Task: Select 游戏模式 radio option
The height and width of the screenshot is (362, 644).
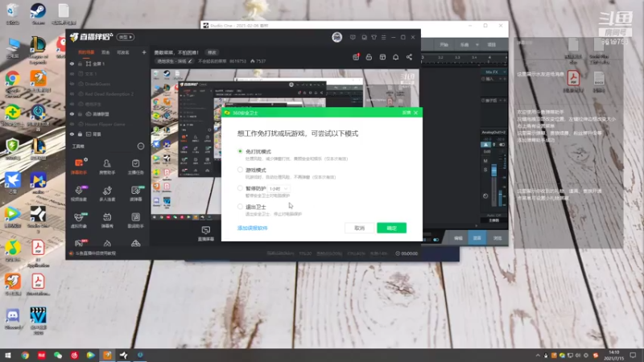Action: click(x=240, y=170)
